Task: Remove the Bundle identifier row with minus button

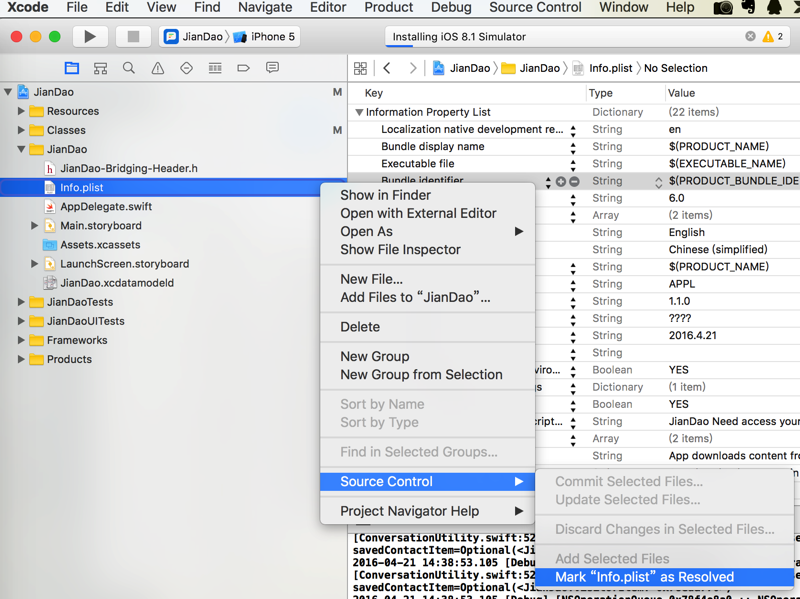Action: [574, 181]
